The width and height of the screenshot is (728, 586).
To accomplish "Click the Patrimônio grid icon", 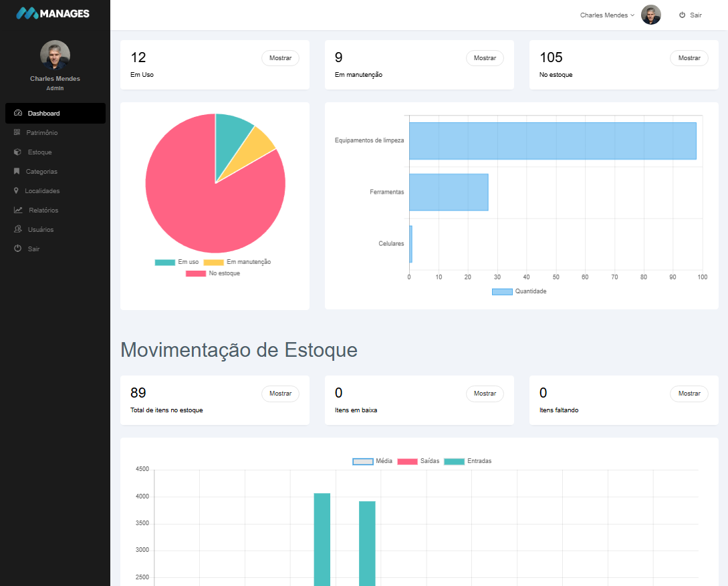I will [17, 133].
